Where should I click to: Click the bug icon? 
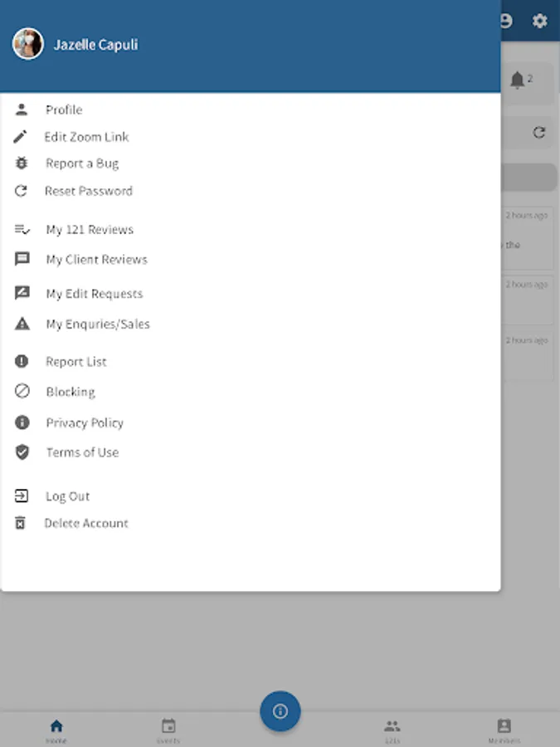(22, 164)
